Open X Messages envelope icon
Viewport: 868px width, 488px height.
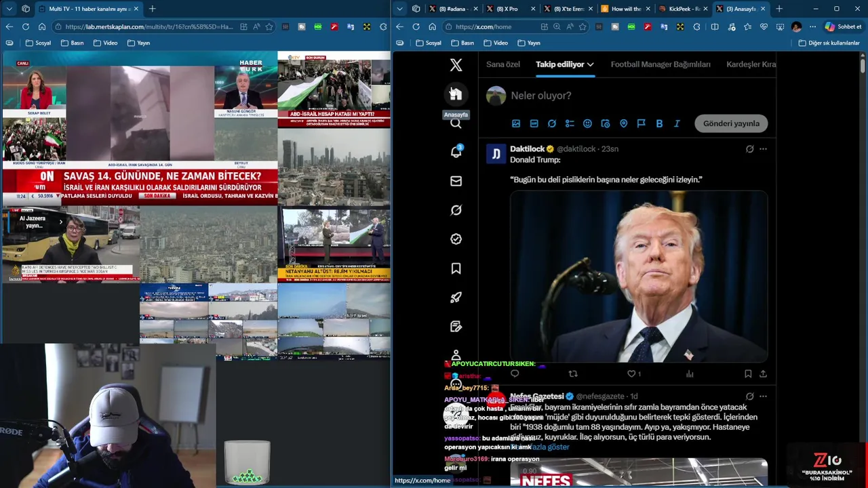[456, 181]
